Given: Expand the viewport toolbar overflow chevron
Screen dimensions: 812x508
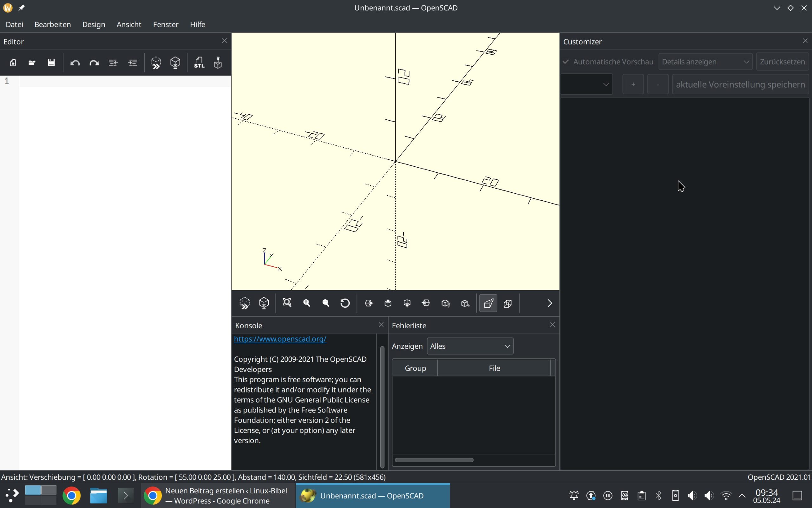Looking at the screenshot, I should coord(550,303).
